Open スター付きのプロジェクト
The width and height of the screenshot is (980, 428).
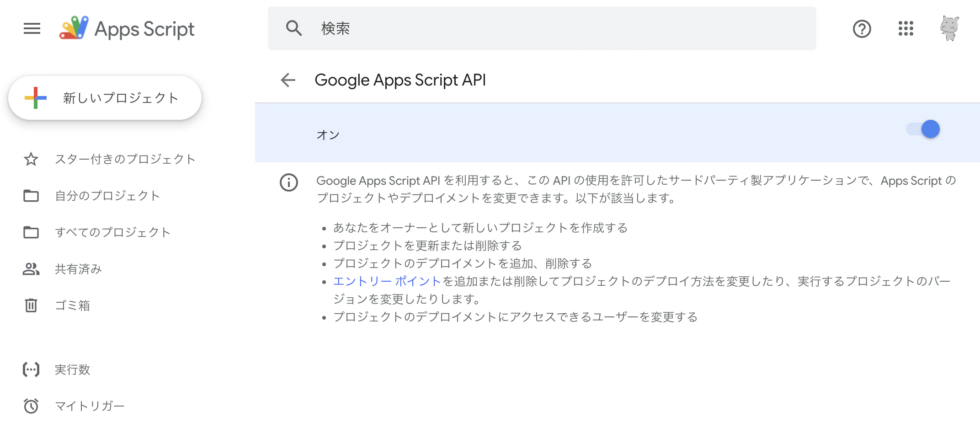125,159
